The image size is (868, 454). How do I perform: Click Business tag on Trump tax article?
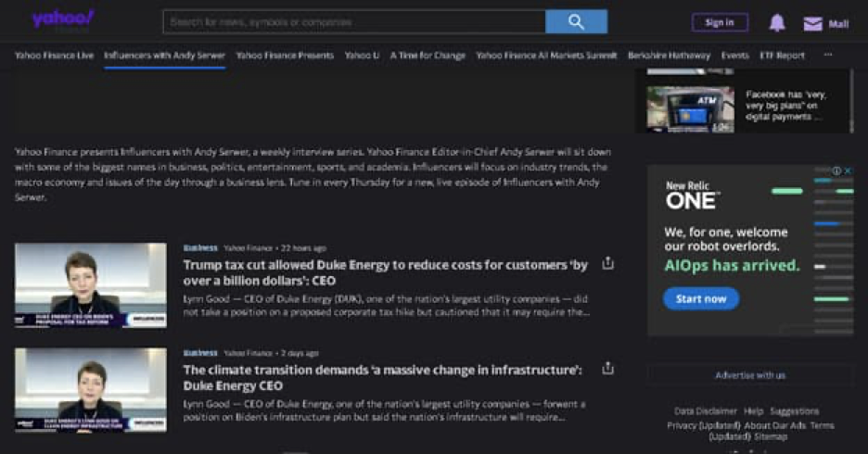click(x=200, y=247)
